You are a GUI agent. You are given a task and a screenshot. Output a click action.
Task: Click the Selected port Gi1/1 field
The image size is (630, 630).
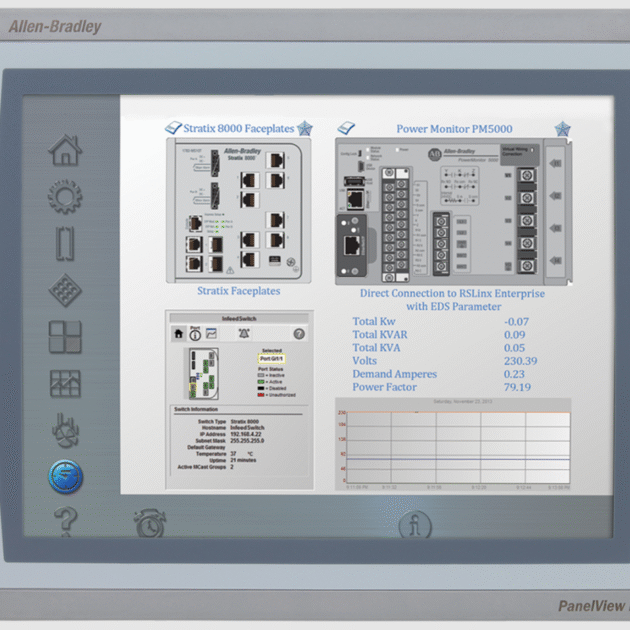pos(271,357)
